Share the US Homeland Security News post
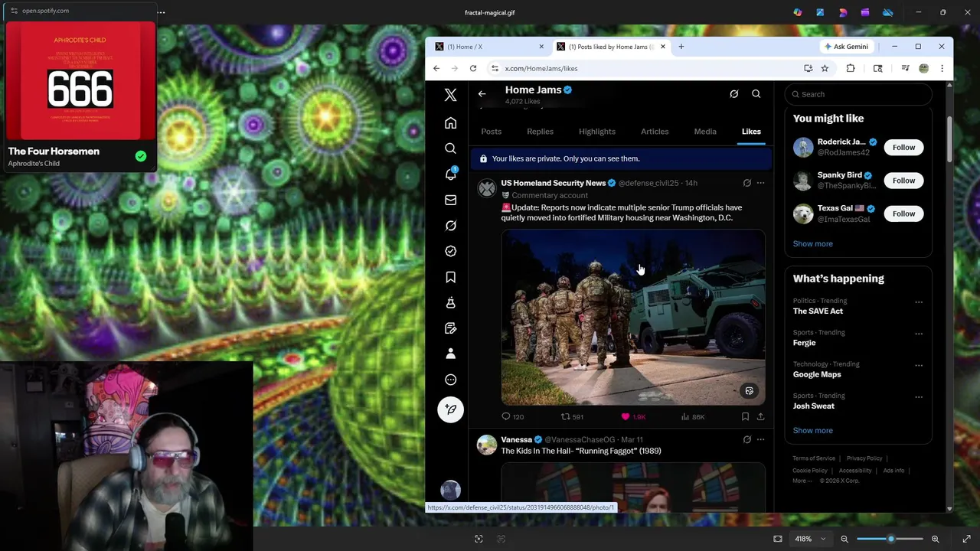980x551 pixels. [x=760, y=416]
